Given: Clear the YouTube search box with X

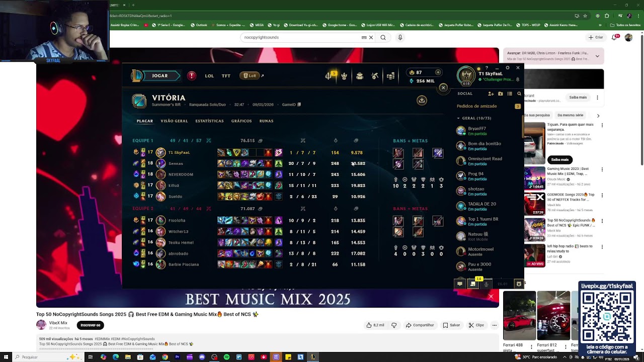Looking at the screenshot, I should pos(371,37).
